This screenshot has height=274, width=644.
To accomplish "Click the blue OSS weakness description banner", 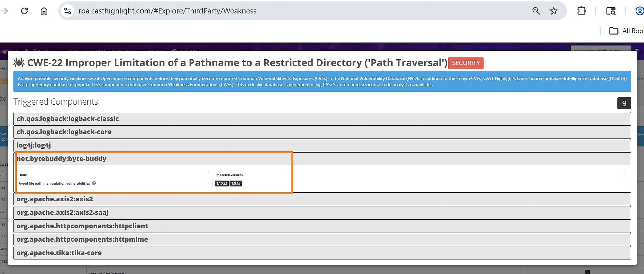I will [x=322, y=81].
